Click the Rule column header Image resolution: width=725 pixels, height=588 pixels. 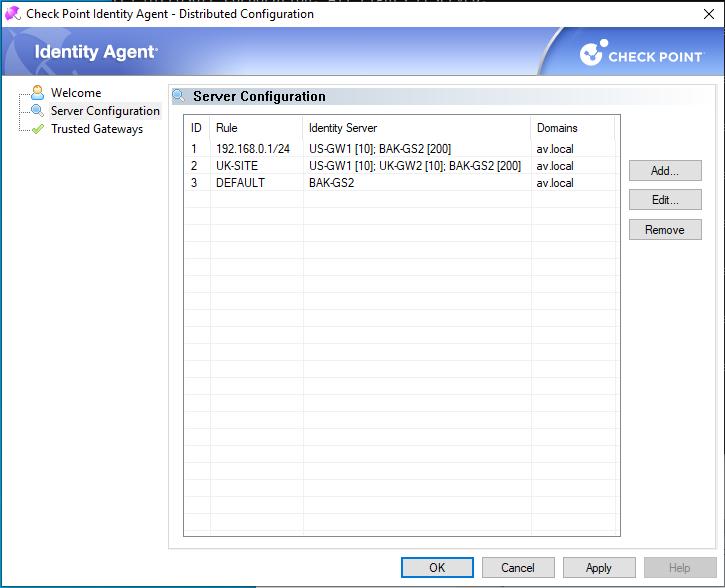click(x=257, y=128)
